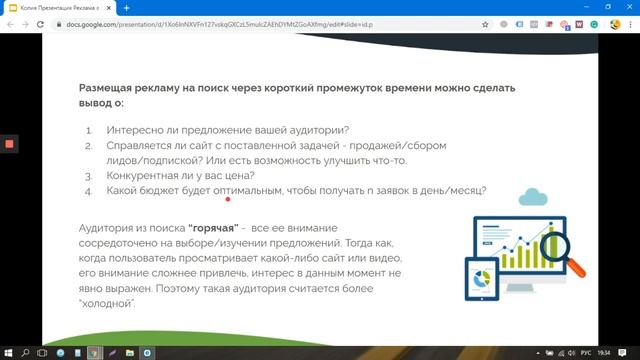The image size is (640, 360).
Task: Click list item 'Интересно ли предложение вашей аудитории?'
Action: click(x=227, y=130)
